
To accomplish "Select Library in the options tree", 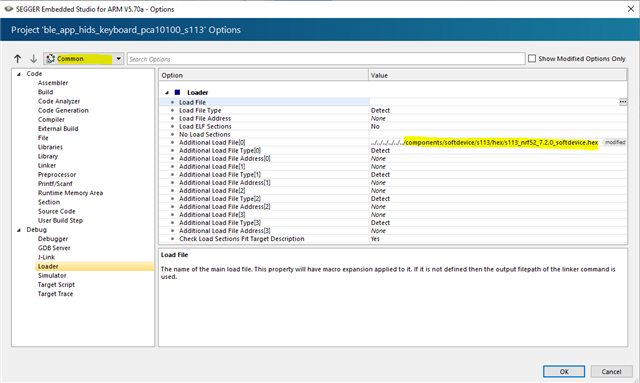I will [48, 156].
